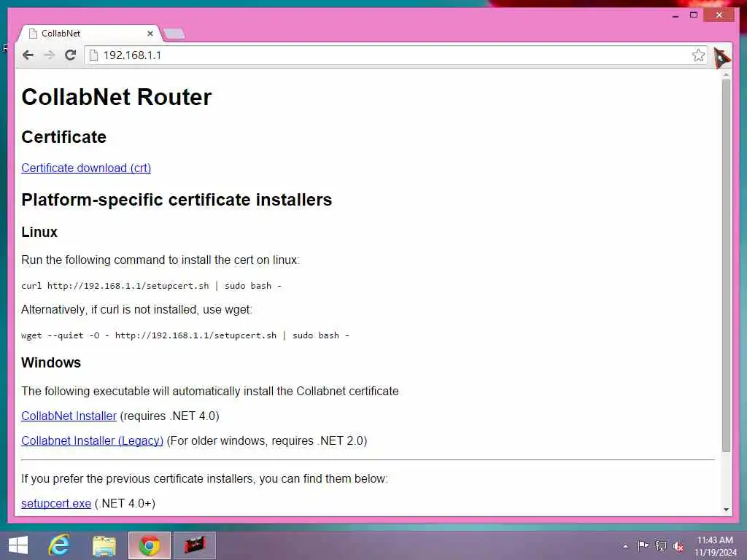Screen dimensions: 747x560
Task: Click the vertical scrollbar thumb
Action: click(726, 265)
